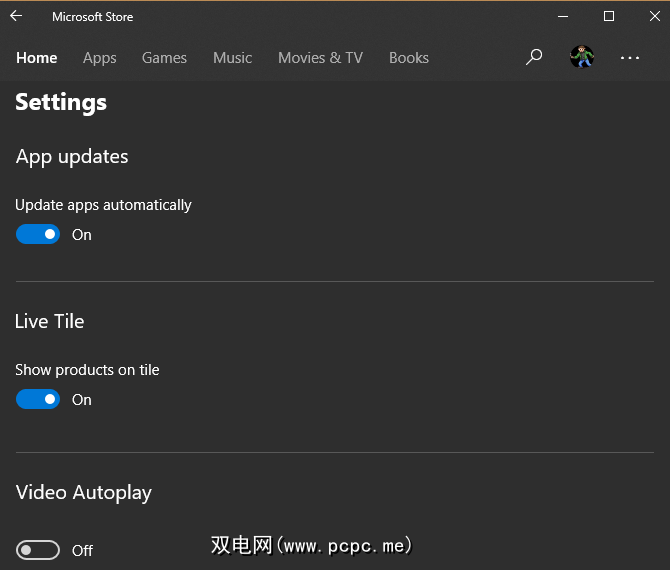Maximize the Microsoft Store window

click(608, 16)
